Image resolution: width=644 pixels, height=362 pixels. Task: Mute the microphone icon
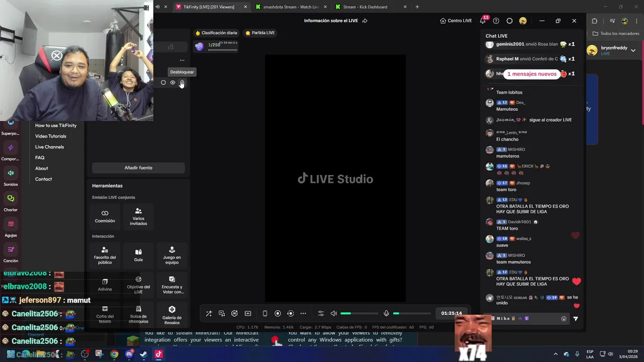click(386, 313)
